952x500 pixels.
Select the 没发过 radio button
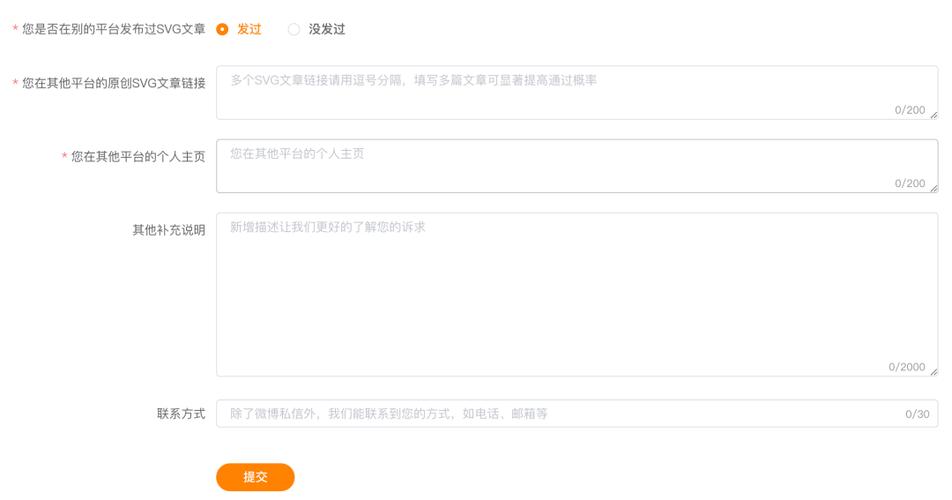[294, 29]
